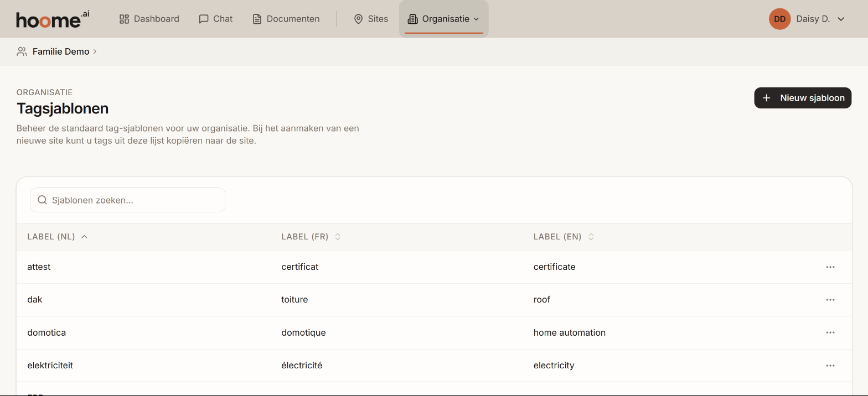868x396 pixels.
Task: Click the Dashboard grid icon
Action: [124, 19]
